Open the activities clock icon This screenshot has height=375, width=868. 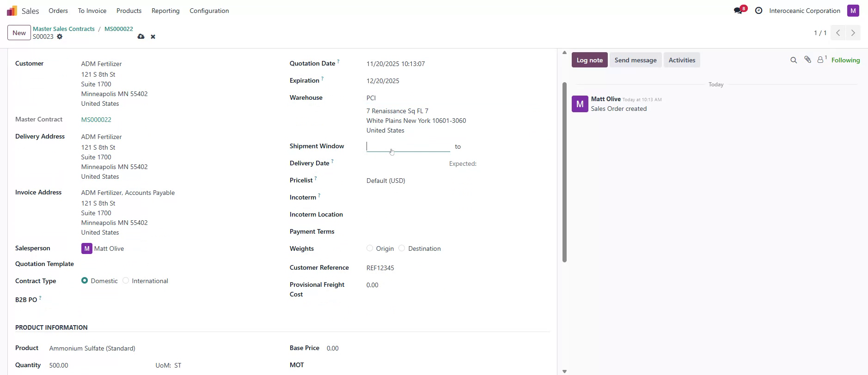(758, 11)
